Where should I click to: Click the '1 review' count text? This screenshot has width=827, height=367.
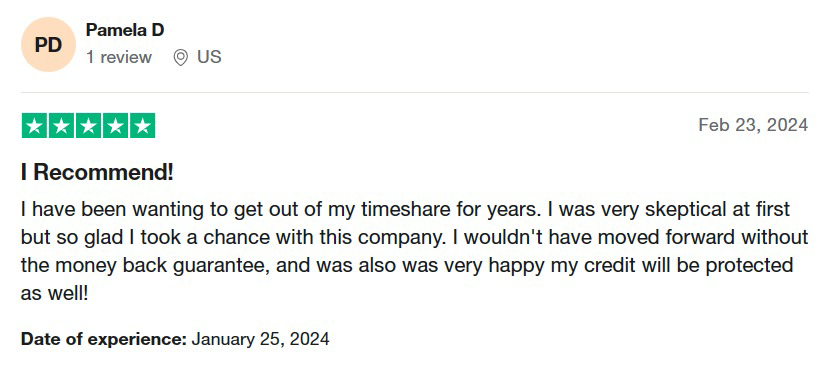(119, 57)
